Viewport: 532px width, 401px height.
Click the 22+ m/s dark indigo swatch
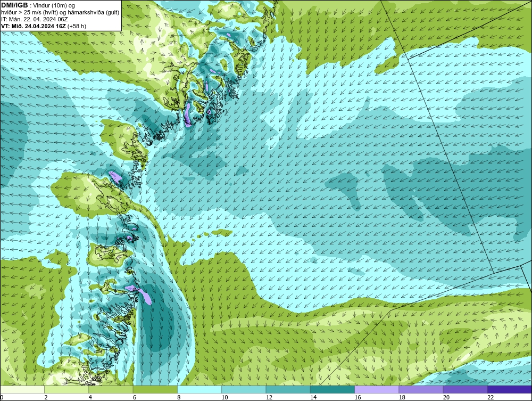tap(510, 389)
